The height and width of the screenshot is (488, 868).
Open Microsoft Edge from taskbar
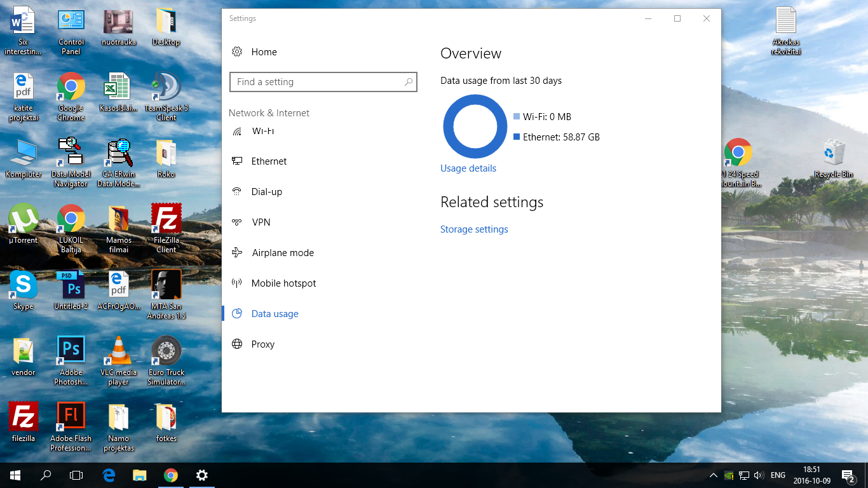(x=109, y=475)
